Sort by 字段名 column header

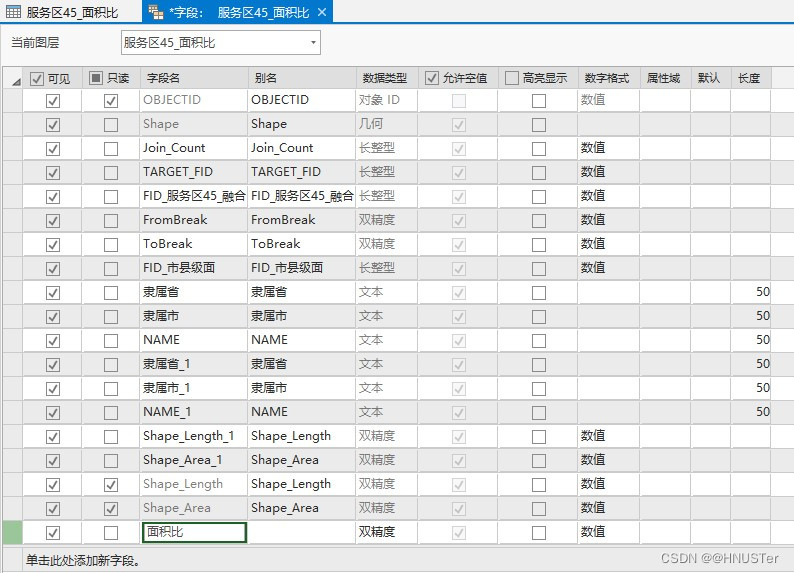(x=194, y=78)
